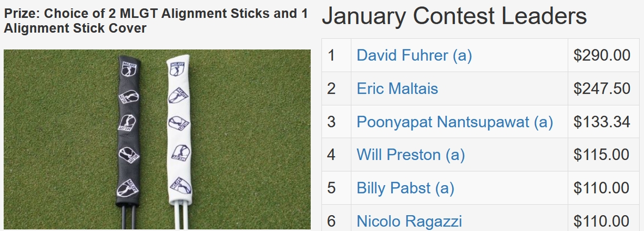Image resolution: width=644 pixels, height=231 pixels.
Task: Click the white alignment stick cover in photo
Action: [x=179, y=132]
